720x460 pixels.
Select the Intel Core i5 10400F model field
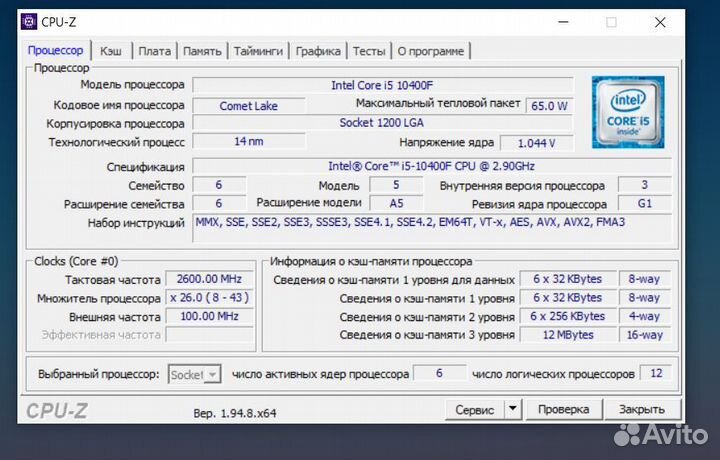pyautogui.click(x=382, y=85)
